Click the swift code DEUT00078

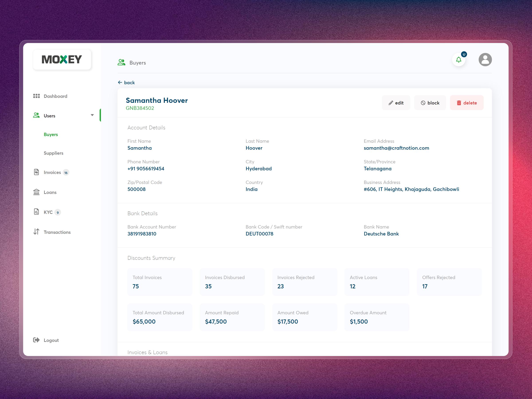259,234
